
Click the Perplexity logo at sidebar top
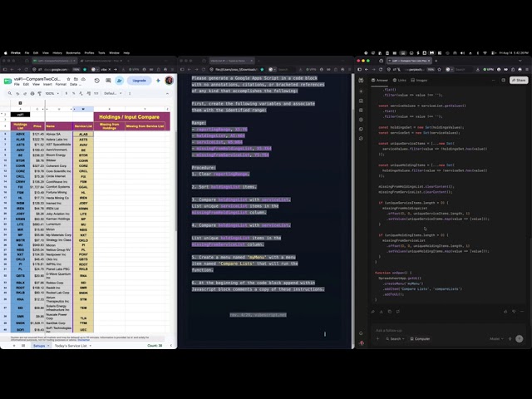point(361,81)
